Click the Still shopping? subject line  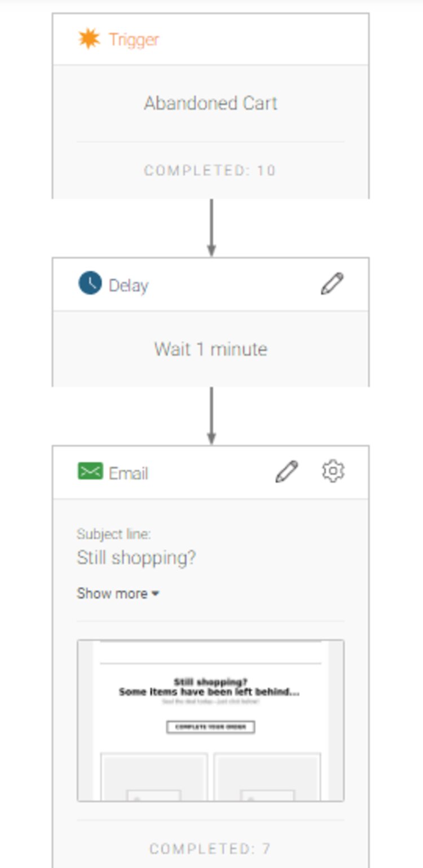tap(136, 558)
